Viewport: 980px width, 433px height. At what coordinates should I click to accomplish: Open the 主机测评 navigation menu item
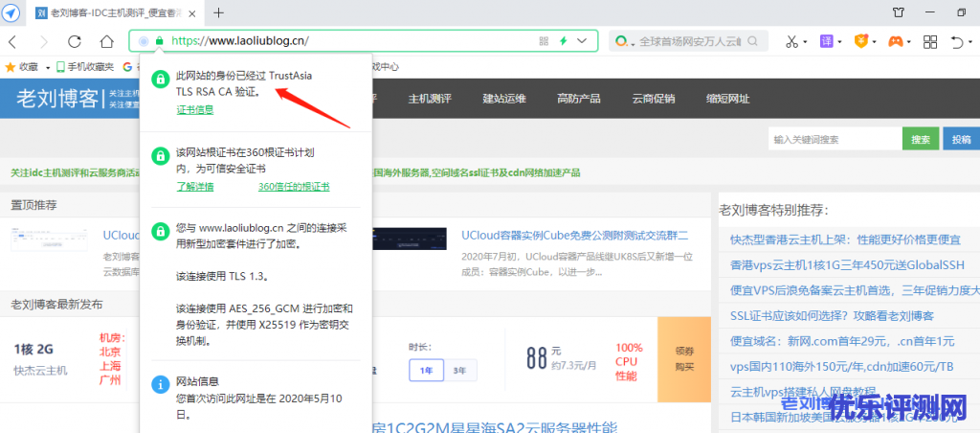tap(430, 99)
